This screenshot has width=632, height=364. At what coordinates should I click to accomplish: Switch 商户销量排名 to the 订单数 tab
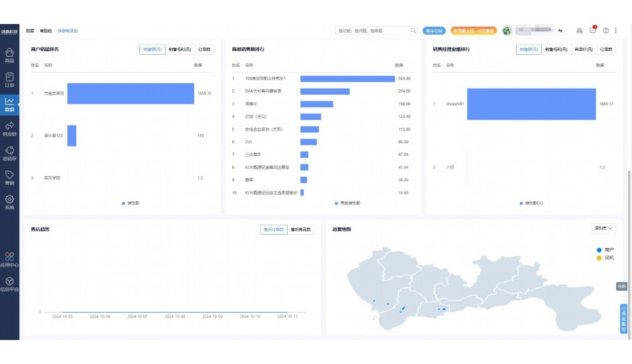click(x=204, y=49)
